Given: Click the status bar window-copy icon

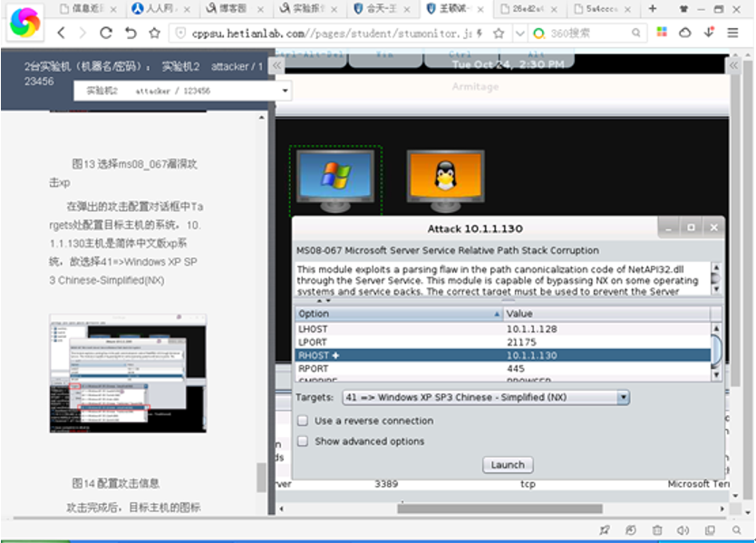Looking at the screenshot, I should [710, 530].
